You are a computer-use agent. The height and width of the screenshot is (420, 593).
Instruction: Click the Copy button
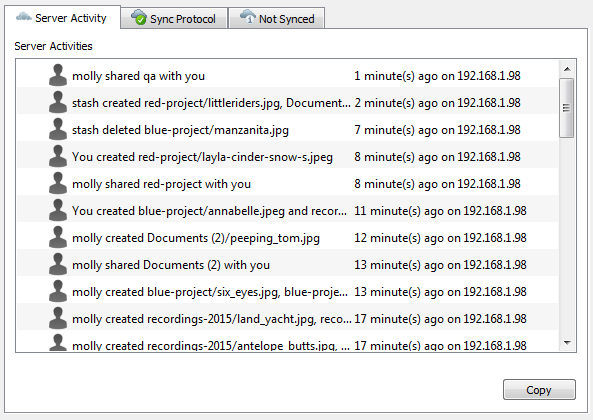click(539, 390)
